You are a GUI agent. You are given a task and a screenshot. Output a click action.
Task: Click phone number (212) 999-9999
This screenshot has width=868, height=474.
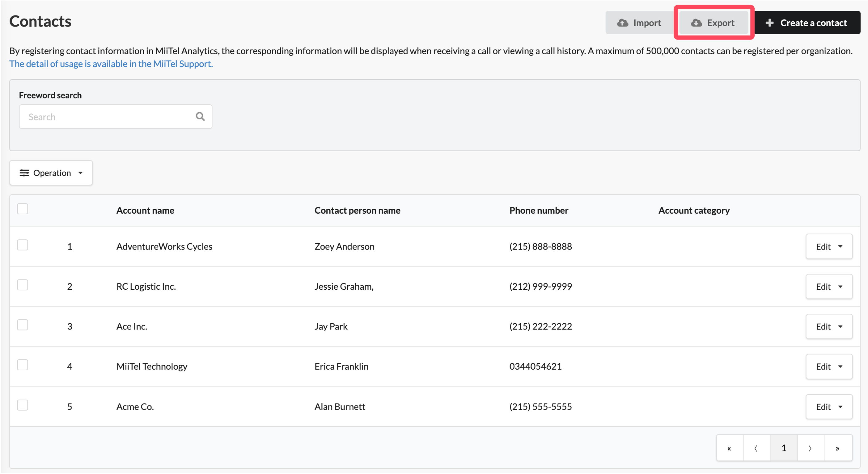pyautogui.click(x=540, y=287)
